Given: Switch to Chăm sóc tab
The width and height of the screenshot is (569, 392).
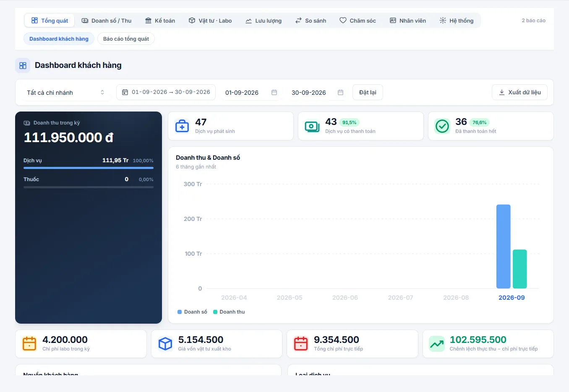Looking at the screenshot, I should point(358,21).
